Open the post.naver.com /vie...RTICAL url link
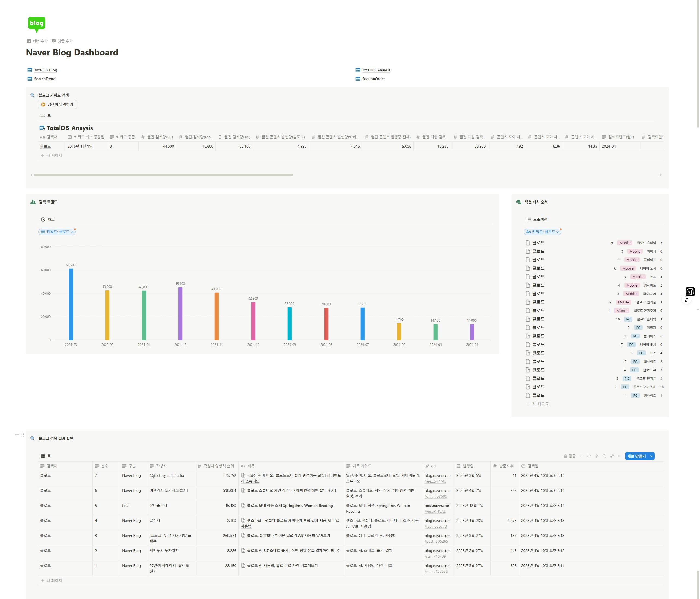 point(437,508)
